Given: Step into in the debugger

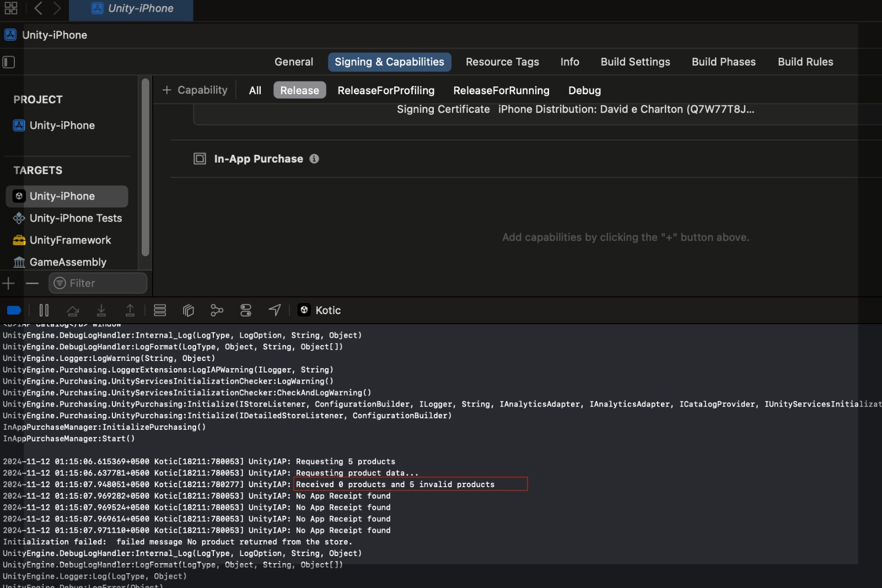Looking at the screenshot, I should 101,310.
